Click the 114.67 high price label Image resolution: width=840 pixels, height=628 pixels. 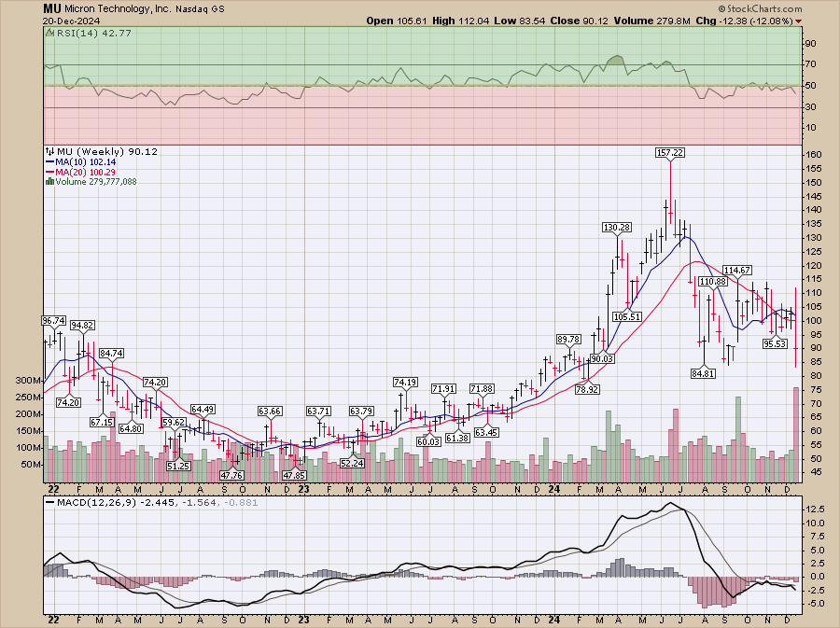[736, 270]
